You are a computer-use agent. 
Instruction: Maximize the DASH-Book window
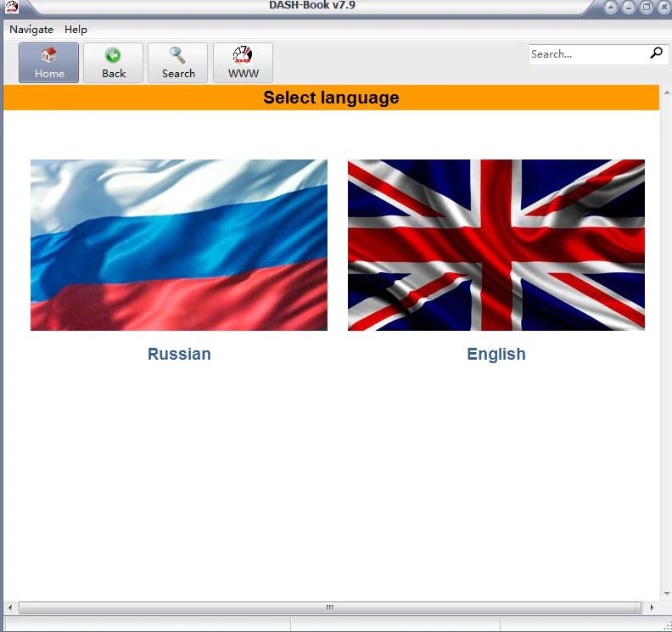click(x=647, y=8)
